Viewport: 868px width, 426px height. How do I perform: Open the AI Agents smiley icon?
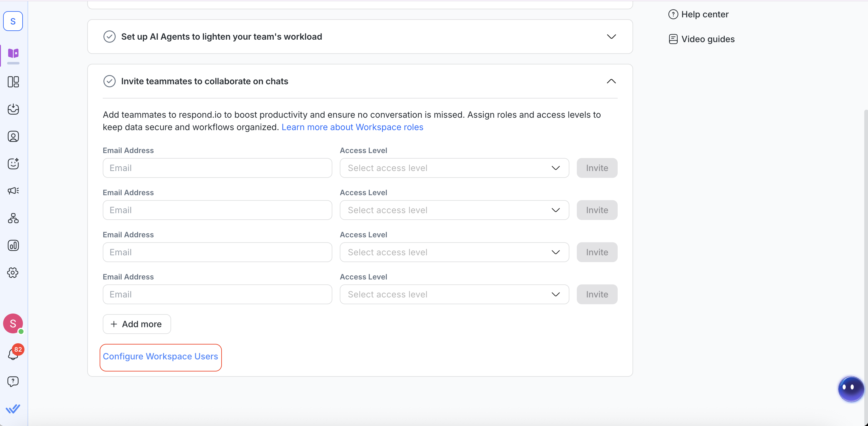(x=13, y=164)
